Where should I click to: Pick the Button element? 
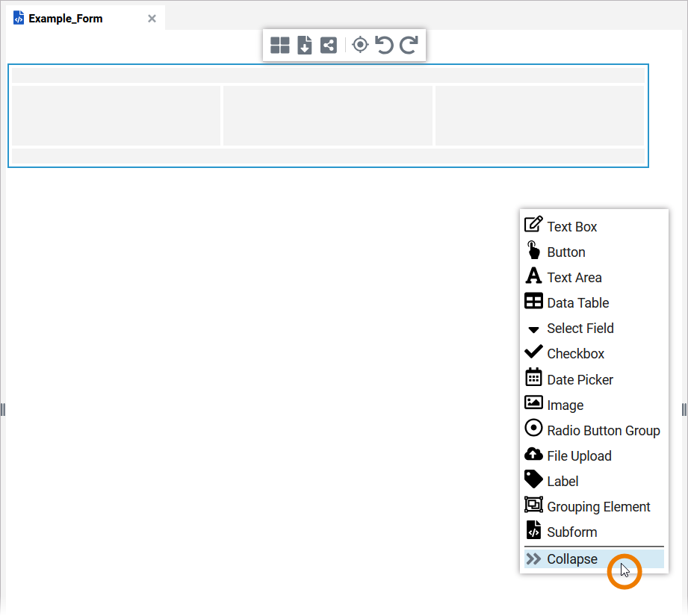click(565, 252)
